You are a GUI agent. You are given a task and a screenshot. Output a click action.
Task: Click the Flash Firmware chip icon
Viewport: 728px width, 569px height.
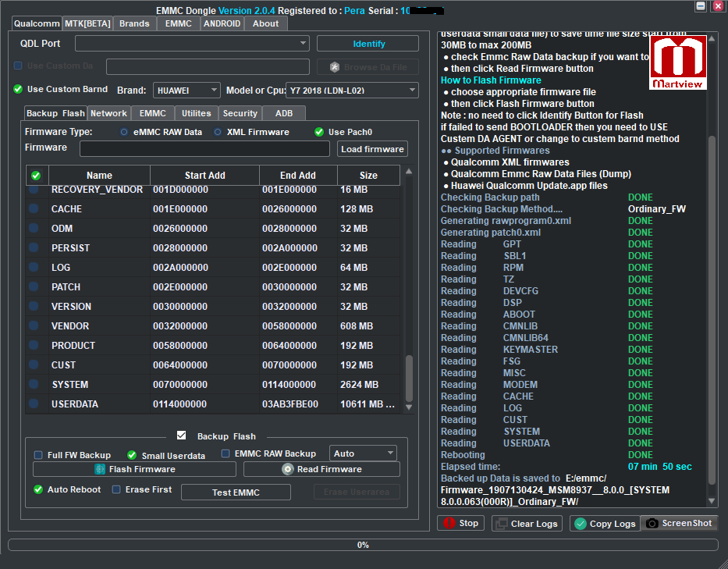(99, 469)
